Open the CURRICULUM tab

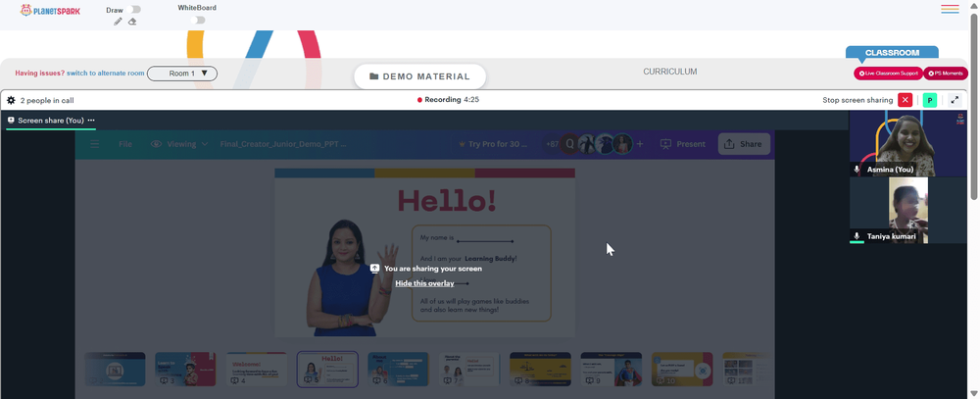click(670, 72)
